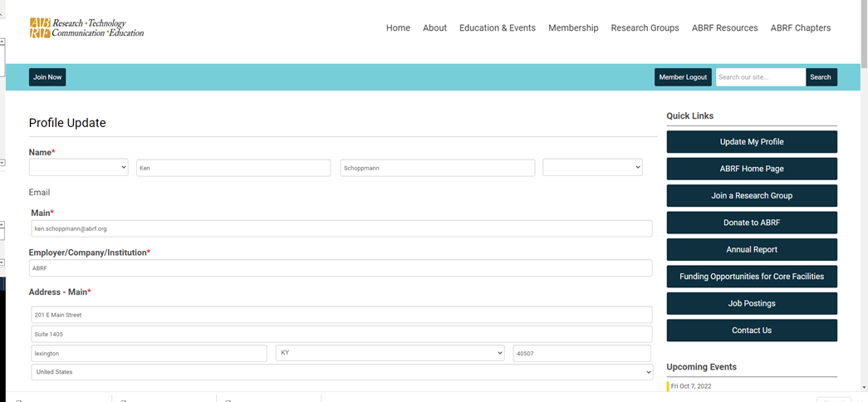
Task: Click the Join Now button
Action: [x=47, y=77]
